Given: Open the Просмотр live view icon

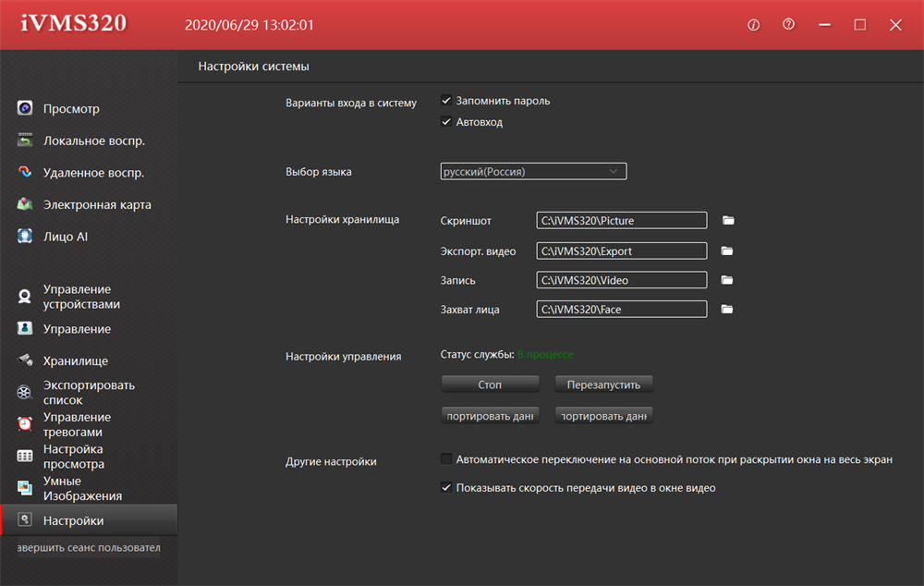Looking at the screenshot, I should click(x=25, y=108).
